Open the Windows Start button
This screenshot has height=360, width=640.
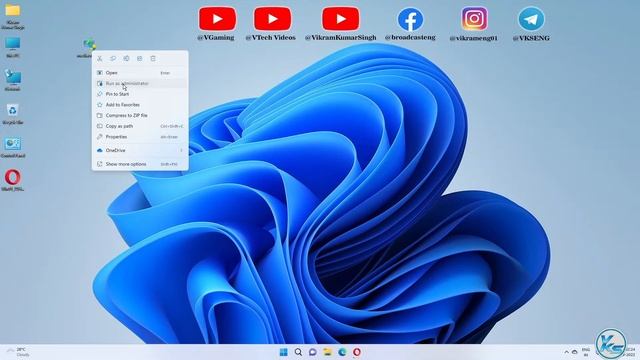284,352
